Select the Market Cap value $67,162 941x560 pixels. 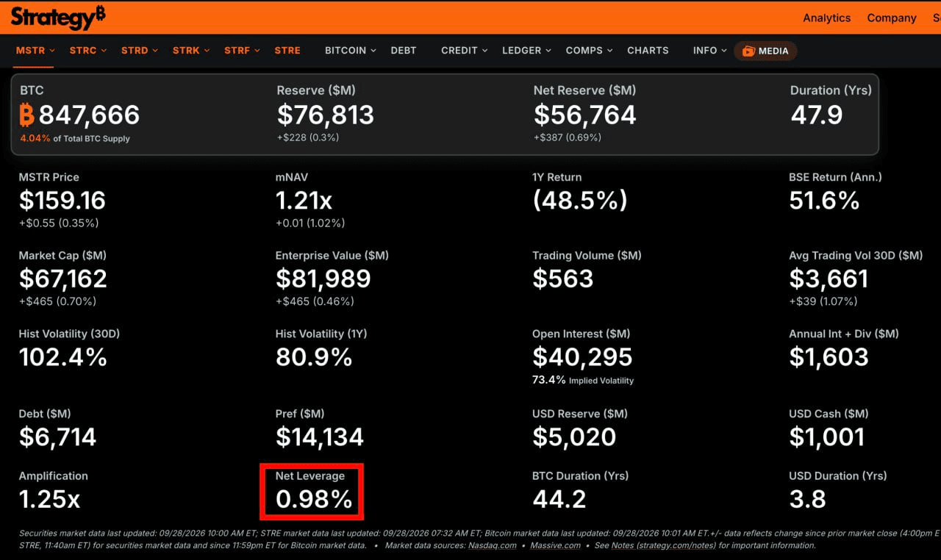pyautogui.click(x=63, y=279)
